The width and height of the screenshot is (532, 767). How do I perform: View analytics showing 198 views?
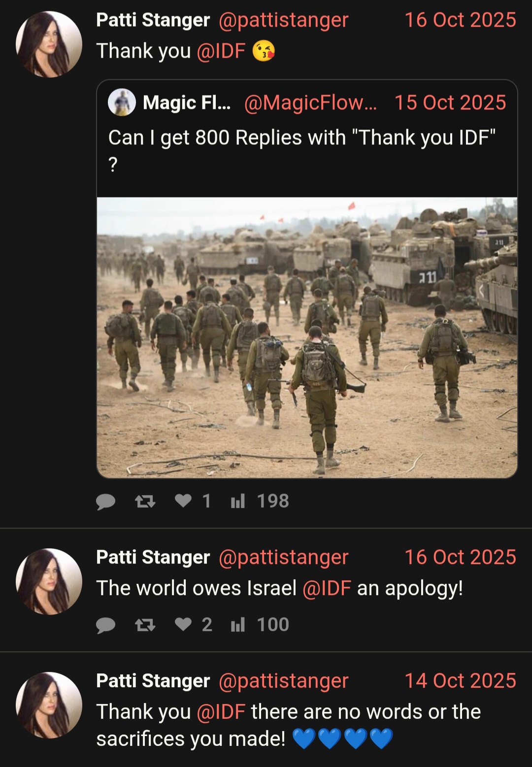pyautogui.click(x=260, y=501)
